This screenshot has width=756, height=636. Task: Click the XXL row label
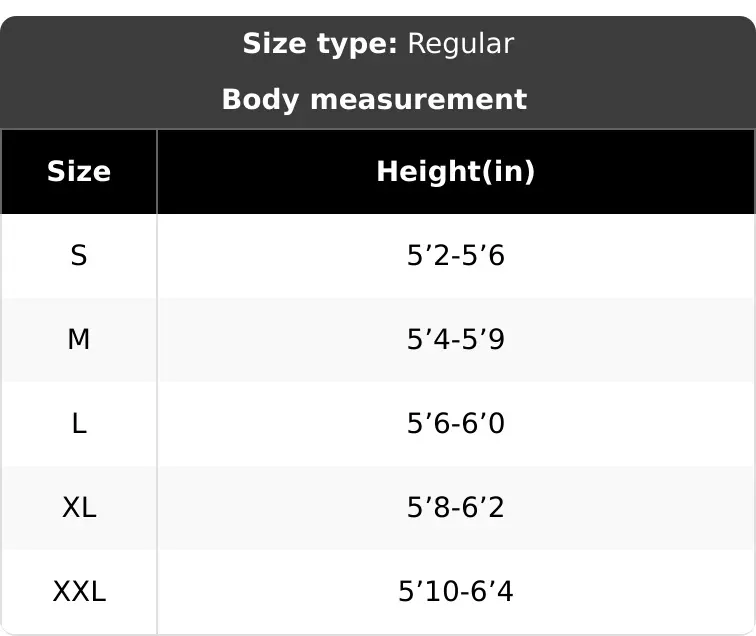(x=79, y=592)
